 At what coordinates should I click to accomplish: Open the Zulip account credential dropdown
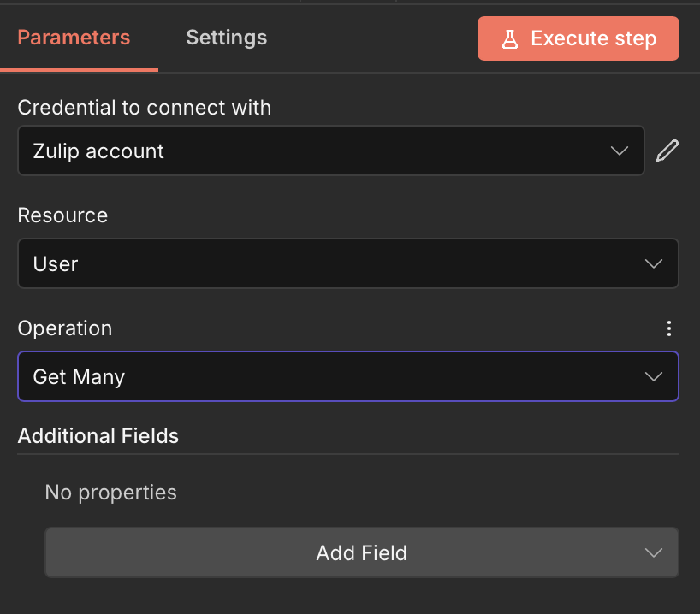click(331, 151)
